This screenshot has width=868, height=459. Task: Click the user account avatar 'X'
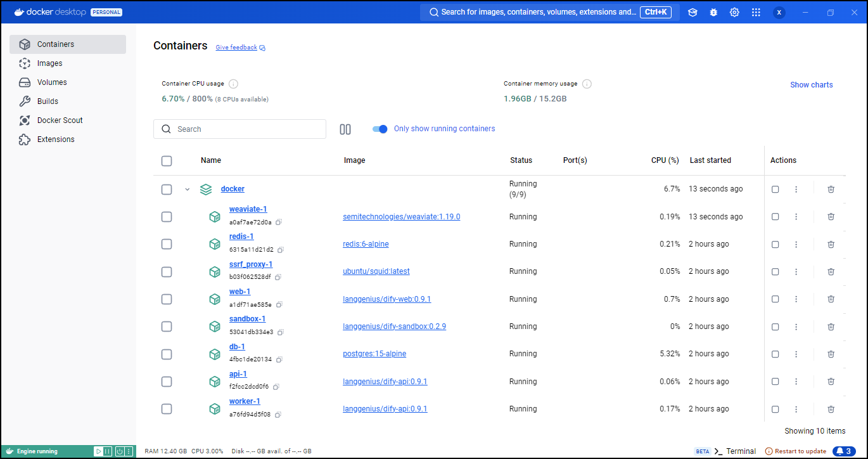point(779,12)
